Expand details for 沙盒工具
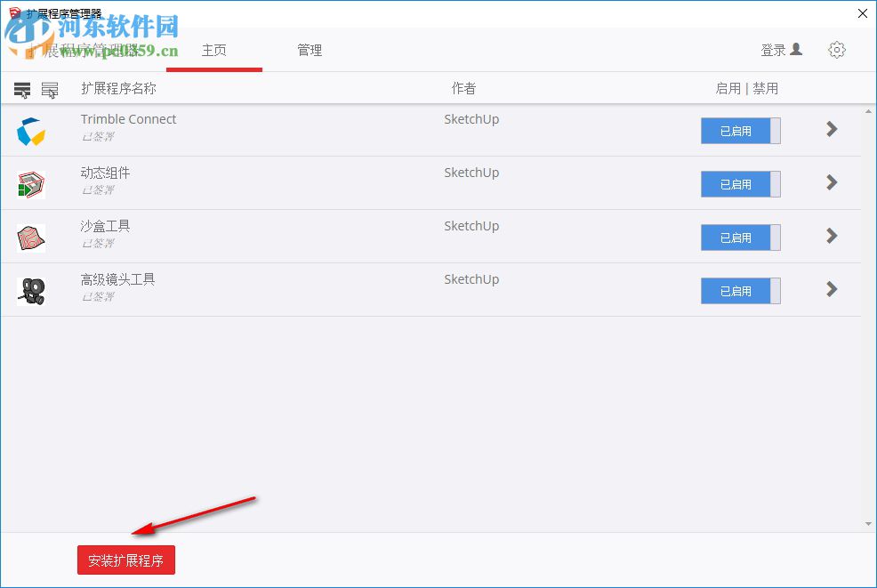877x588 pixels. [x=831, y=237]
